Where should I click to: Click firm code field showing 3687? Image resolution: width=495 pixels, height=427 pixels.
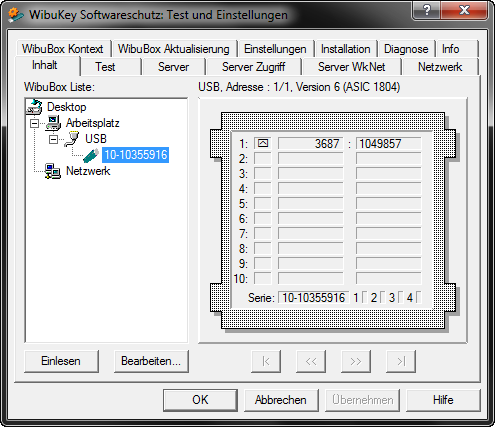tap(310, 143)
